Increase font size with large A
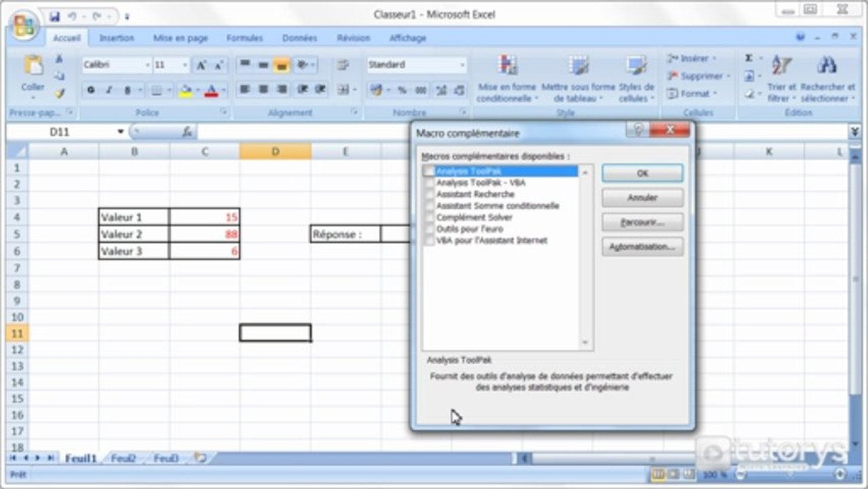The height and width of the screenshot is (489, 868). click(201, 65)
